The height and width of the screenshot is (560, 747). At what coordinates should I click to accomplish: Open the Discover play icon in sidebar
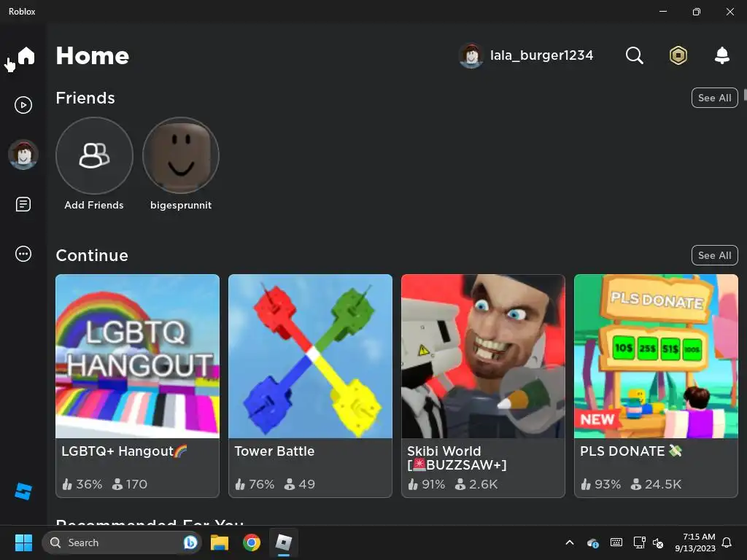(23, 105)
